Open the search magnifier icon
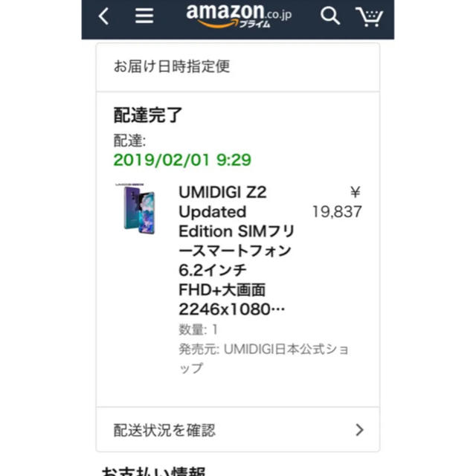 pyautogui.click(x=330, y=16)
